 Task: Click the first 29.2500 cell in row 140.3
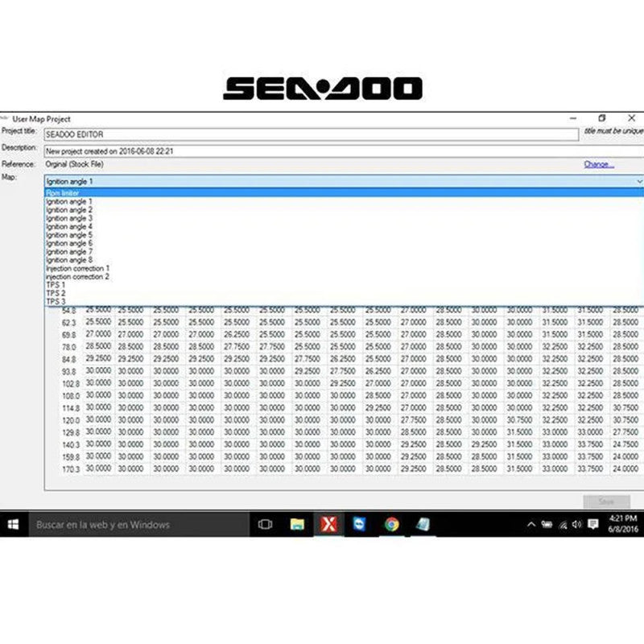(x=413, y=444)
